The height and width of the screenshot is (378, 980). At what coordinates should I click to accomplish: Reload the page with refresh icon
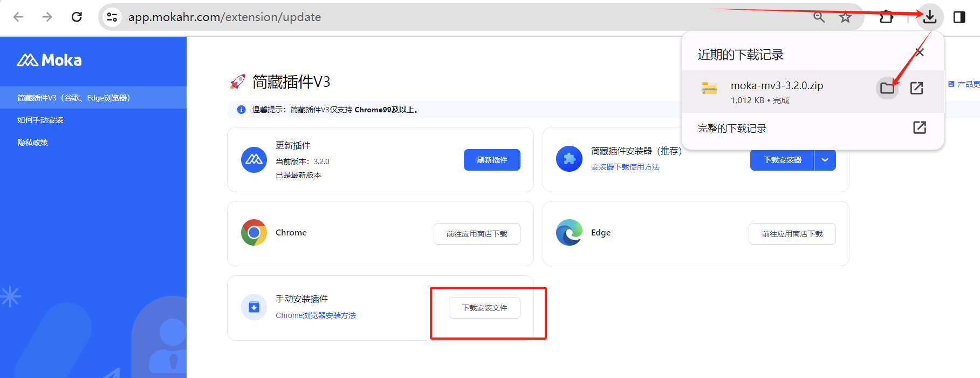point(77,17)
